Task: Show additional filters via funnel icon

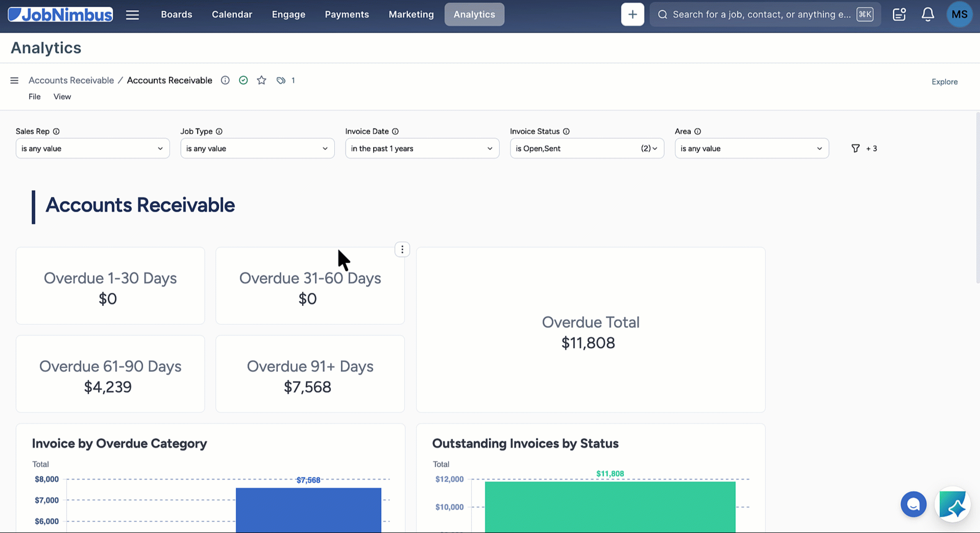Action: coord(855,148)
